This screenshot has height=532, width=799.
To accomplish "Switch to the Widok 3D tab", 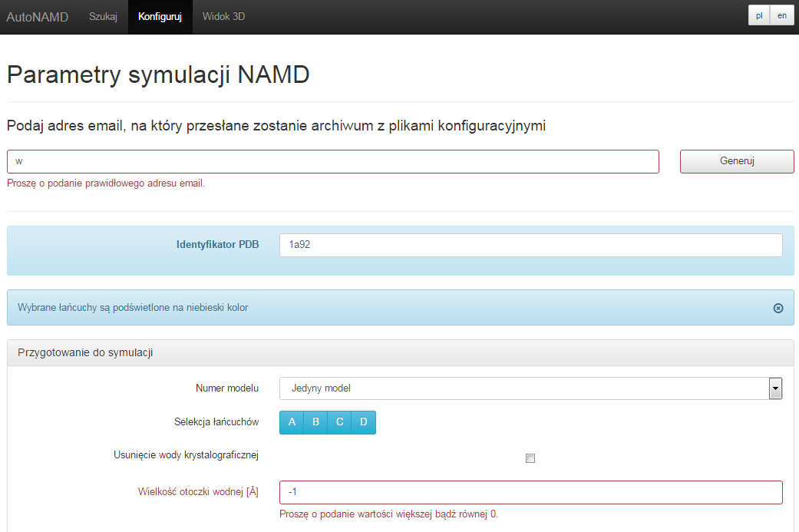I will click(x=223, y=16).
